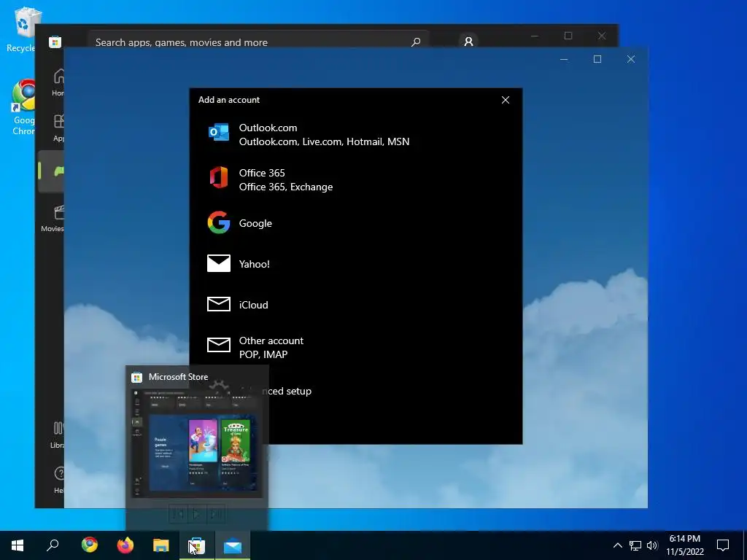Click the Microsoft Store logo in title bar
This screenshot has width=747, height=560.
tap(55, 42)
